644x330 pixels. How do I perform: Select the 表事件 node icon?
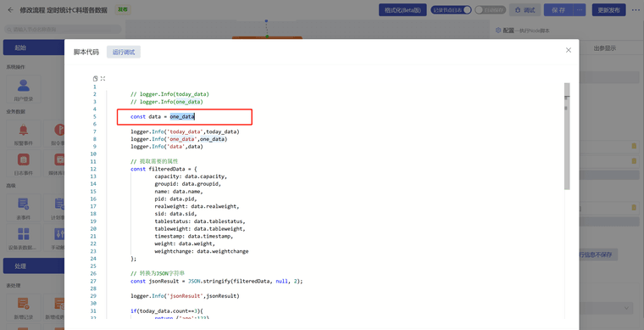pyautogui.click(x=24, y=204)
